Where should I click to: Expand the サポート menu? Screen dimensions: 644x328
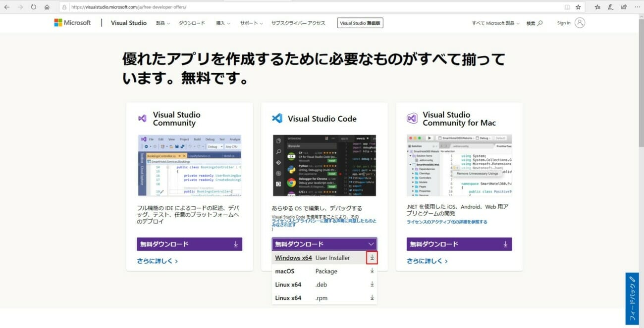point(252,23)
